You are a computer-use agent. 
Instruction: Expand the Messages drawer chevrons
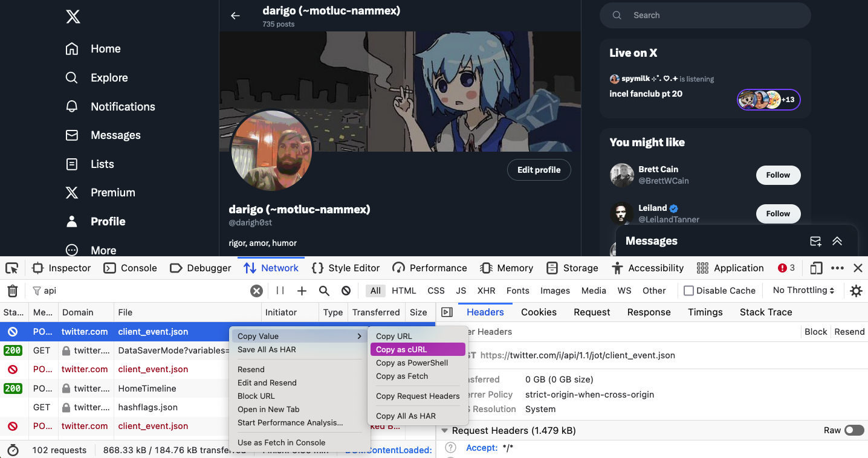pos(837,241)
